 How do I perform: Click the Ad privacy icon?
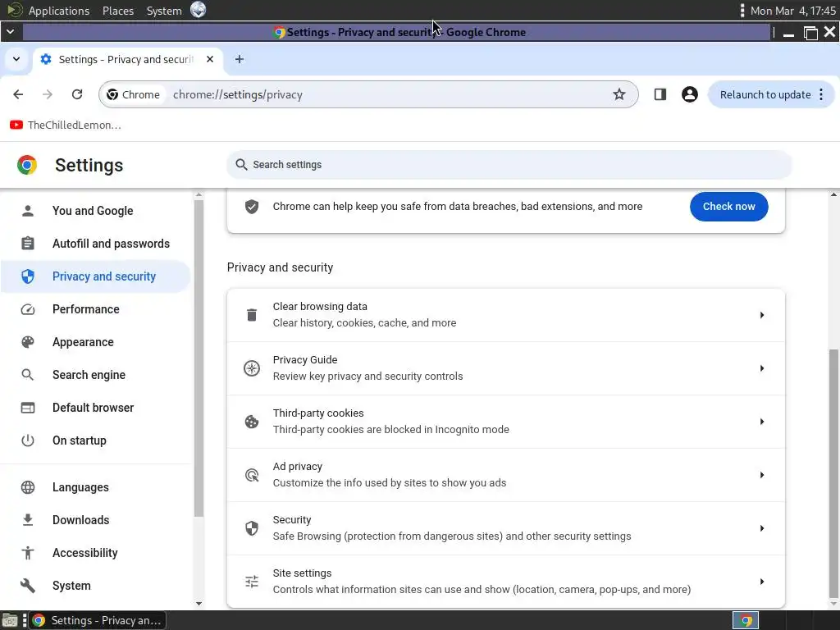click(x=252, y=475)
